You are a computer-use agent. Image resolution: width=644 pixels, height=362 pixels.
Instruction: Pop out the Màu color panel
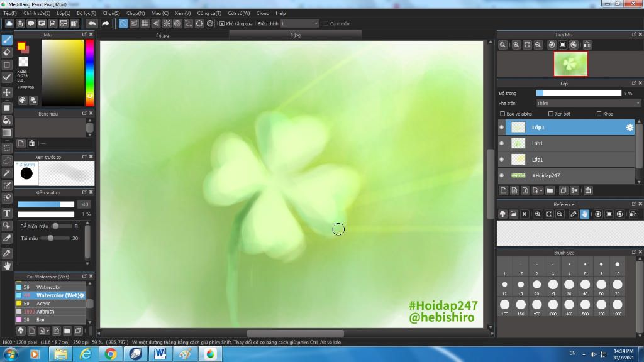point(84,35)
